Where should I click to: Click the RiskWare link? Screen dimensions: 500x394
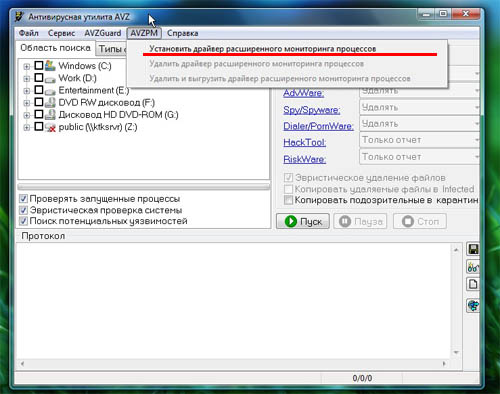coord(305,159)
